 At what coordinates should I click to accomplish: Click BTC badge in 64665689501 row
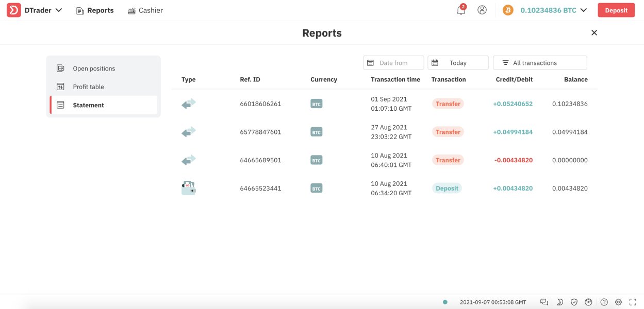tap(316, 161)
